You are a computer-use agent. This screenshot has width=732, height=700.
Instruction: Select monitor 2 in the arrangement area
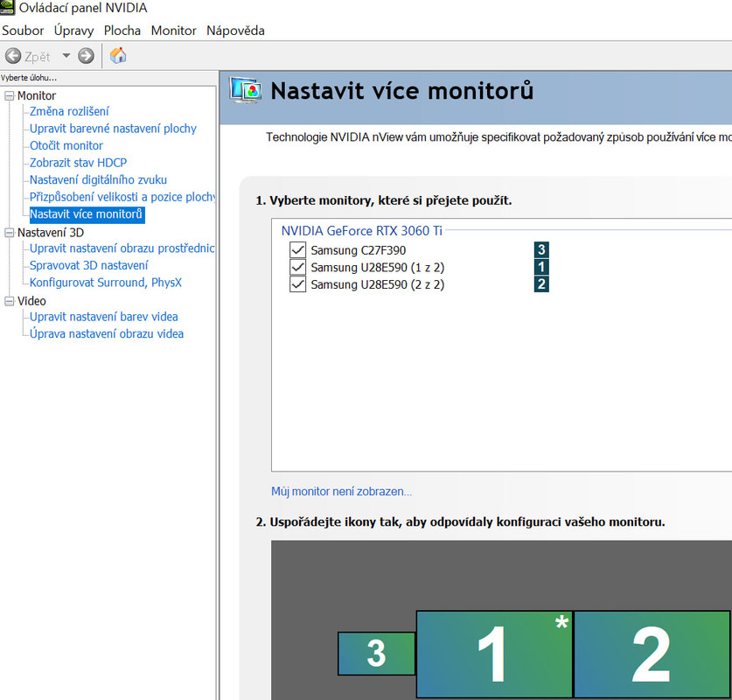pyautogui.click(x=652, y=654)
